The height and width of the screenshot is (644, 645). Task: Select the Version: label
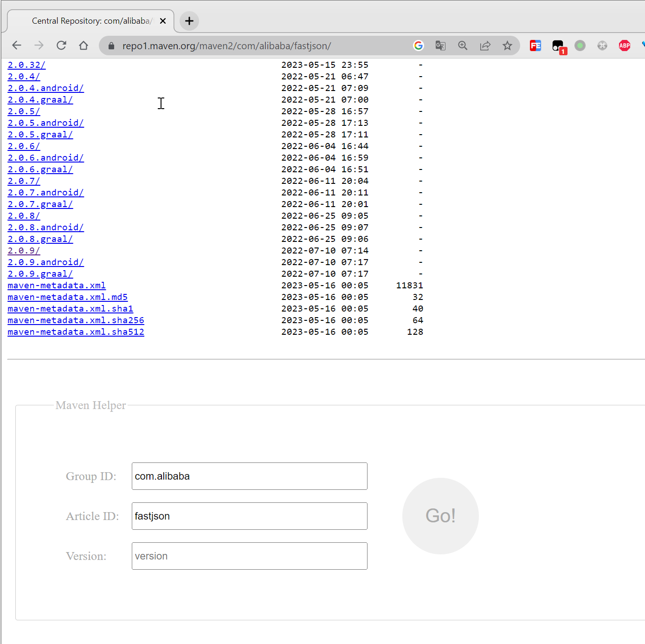pyautogui.click(x=86, y=556)
